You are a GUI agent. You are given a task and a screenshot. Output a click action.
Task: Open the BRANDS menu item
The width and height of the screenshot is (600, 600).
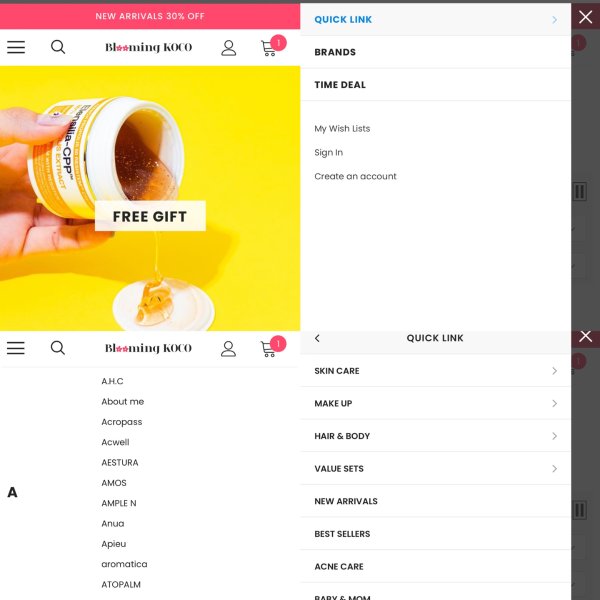point(435,52)
